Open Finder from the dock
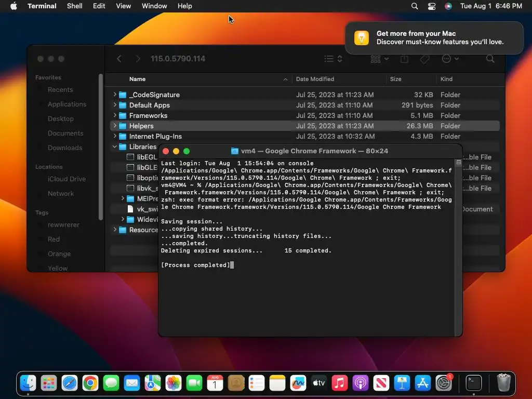Screen dimensions: 532x399 tap(28, 383)
